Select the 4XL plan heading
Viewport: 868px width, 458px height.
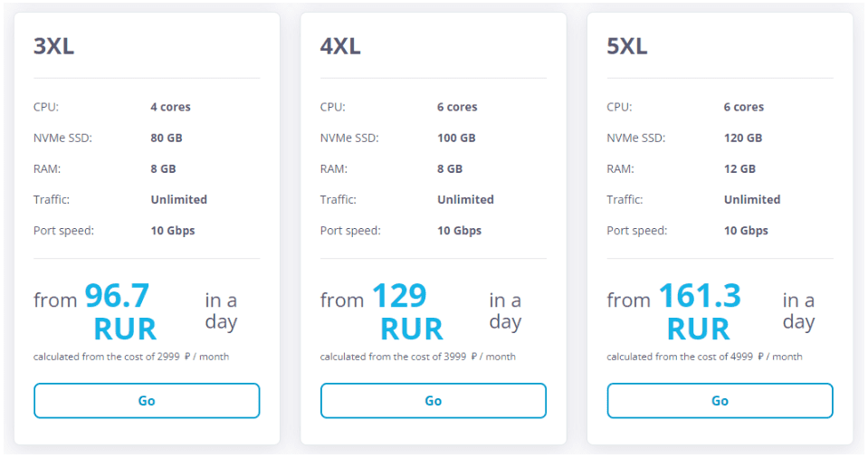340,46
